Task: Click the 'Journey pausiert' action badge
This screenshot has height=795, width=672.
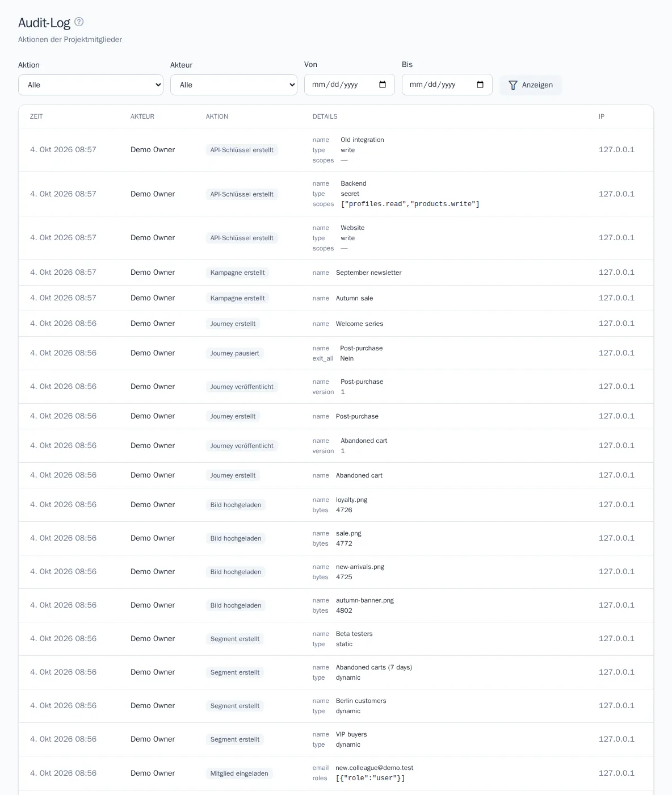Action: 235,353
